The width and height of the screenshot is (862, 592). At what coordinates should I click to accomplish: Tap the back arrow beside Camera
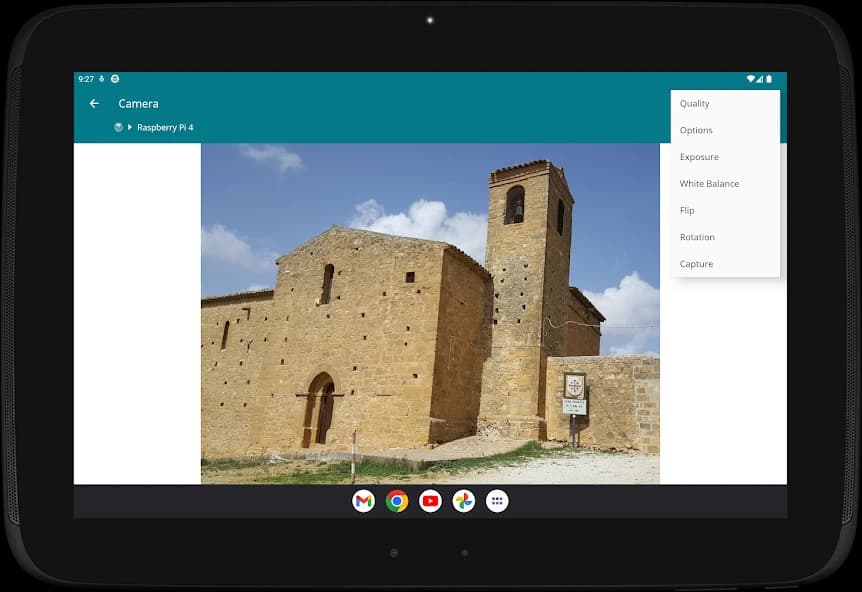[x=94, y=104]
